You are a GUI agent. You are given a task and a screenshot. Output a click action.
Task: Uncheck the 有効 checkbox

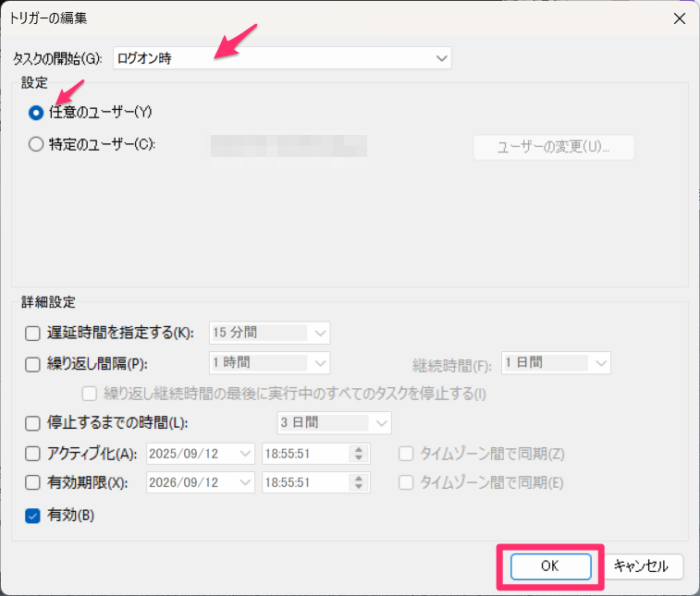point(32,515)
